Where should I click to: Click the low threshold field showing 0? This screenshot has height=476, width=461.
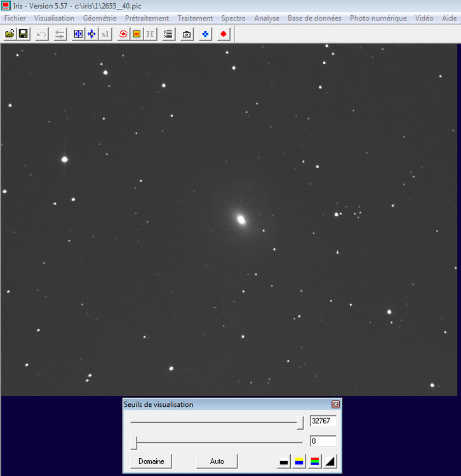(x=323, y=441)
